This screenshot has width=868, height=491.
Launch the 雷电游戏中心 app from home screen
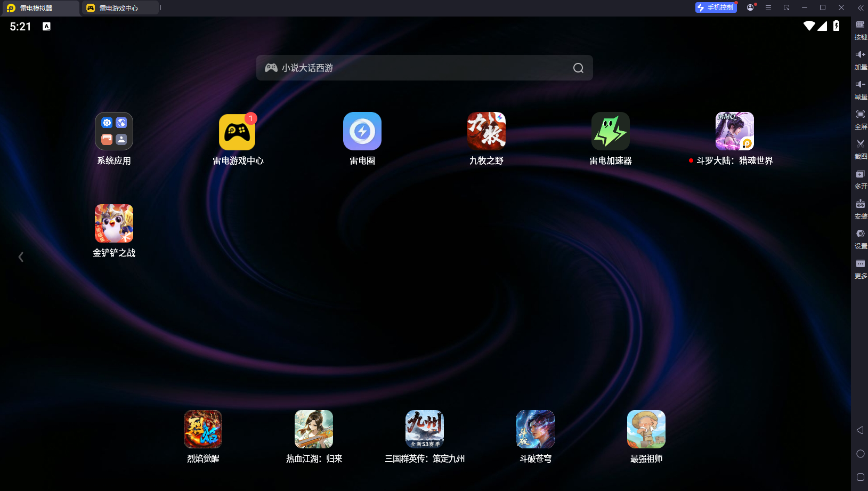237,131
